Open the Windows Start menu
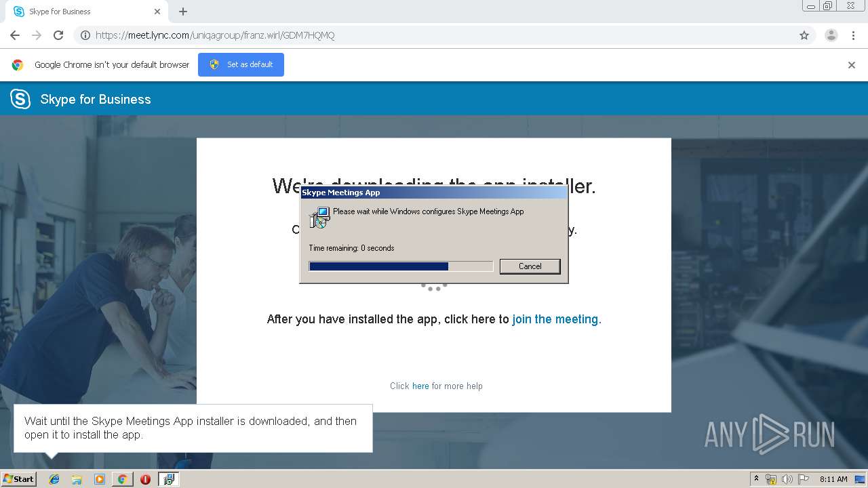Screen dimensions: 868x488 pos(18,479)
